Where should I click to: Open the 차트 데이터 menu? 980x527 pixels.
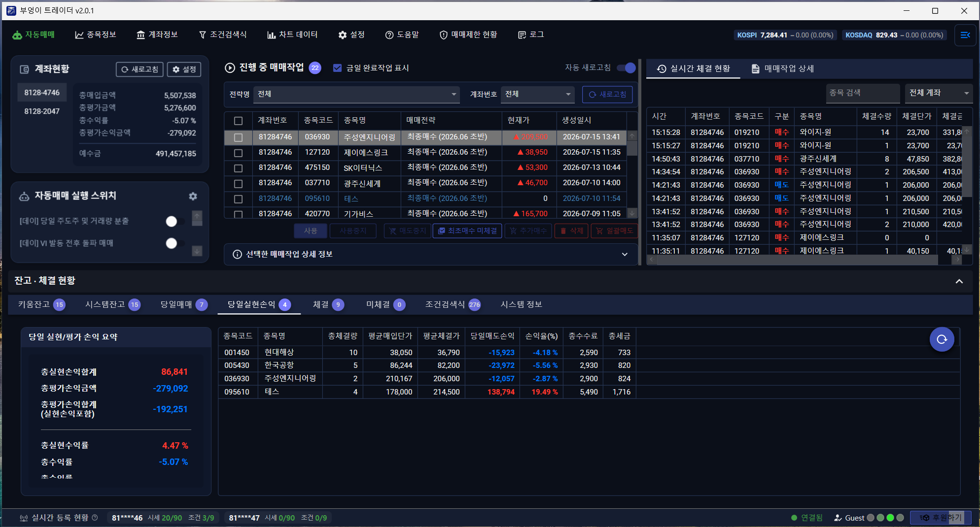(292, 34)
